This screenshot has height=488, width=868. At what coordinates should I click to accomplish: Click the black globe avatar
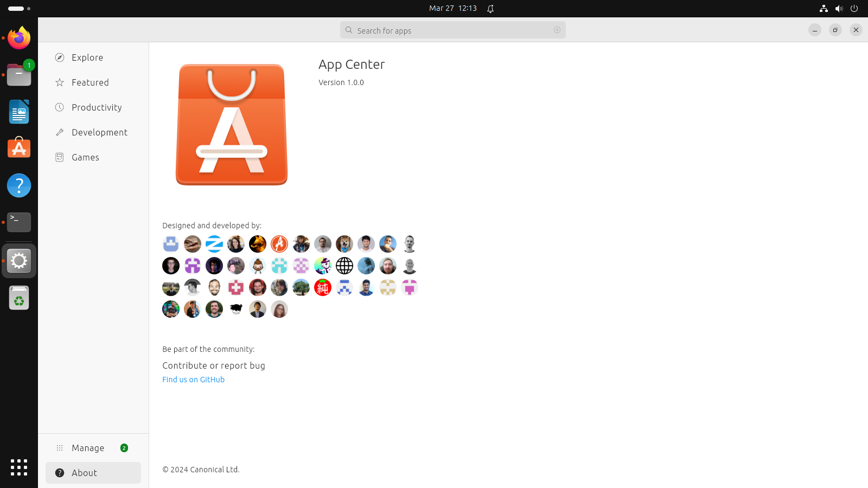344,266
